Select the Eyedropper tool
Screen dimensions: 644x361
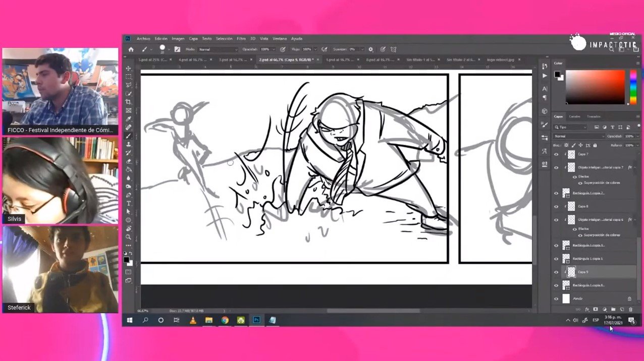[128, 119]
